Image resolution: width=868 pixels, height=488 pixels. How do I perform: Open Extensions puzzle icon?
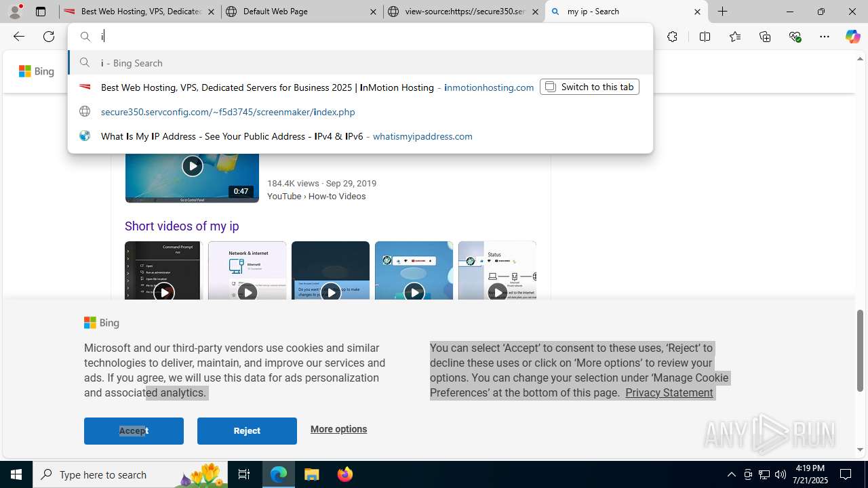(x=672, y=37)
